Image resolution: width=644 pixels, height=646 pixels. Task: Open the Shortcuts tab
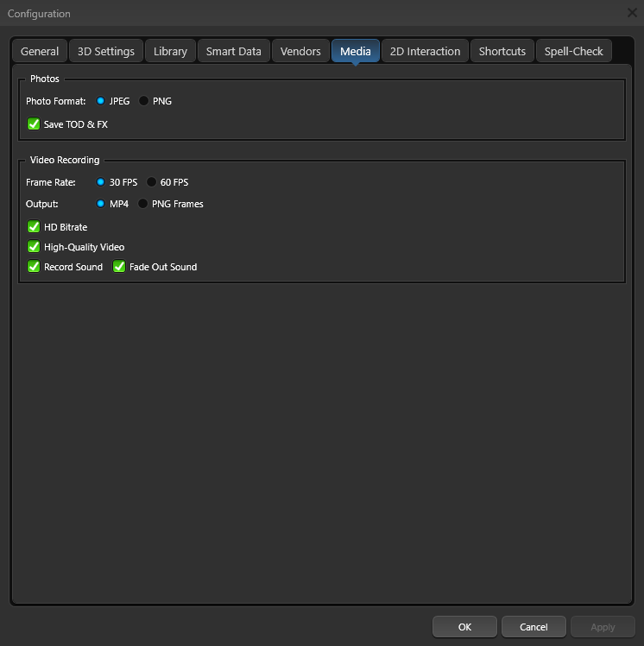point(502,51)
